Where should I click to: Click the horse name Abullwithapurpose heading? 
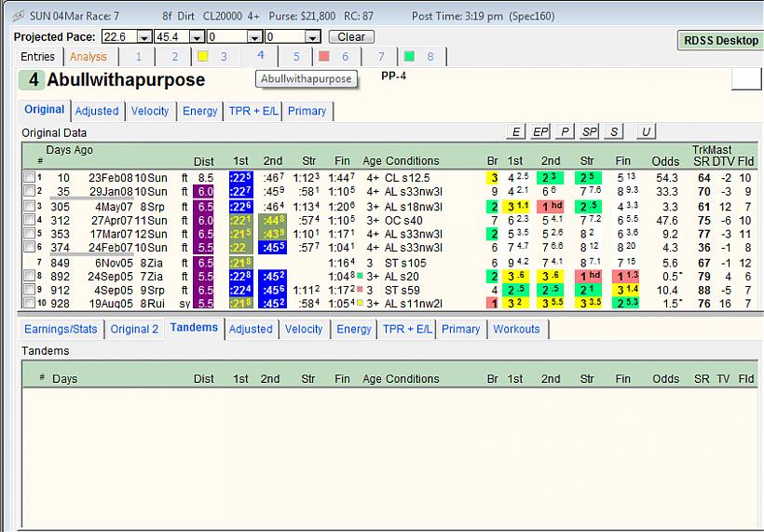(126, 80)
